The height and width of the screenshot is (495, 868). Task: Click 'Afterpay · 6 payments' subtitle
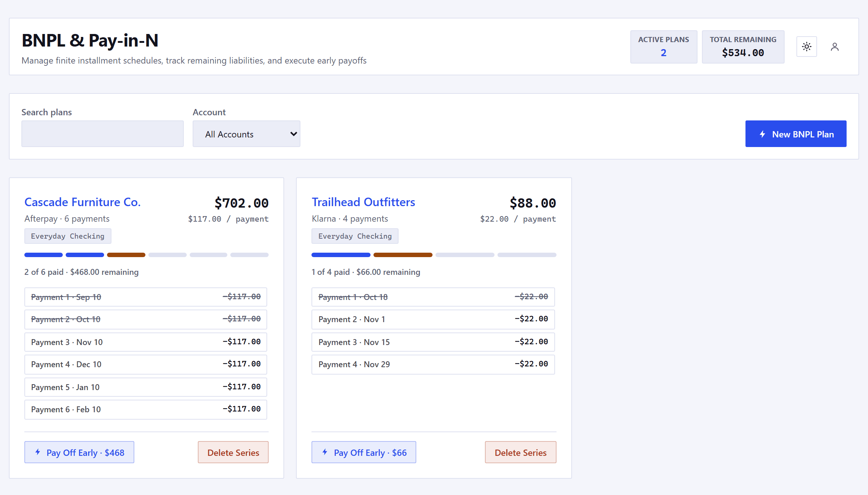pos(67,219)
